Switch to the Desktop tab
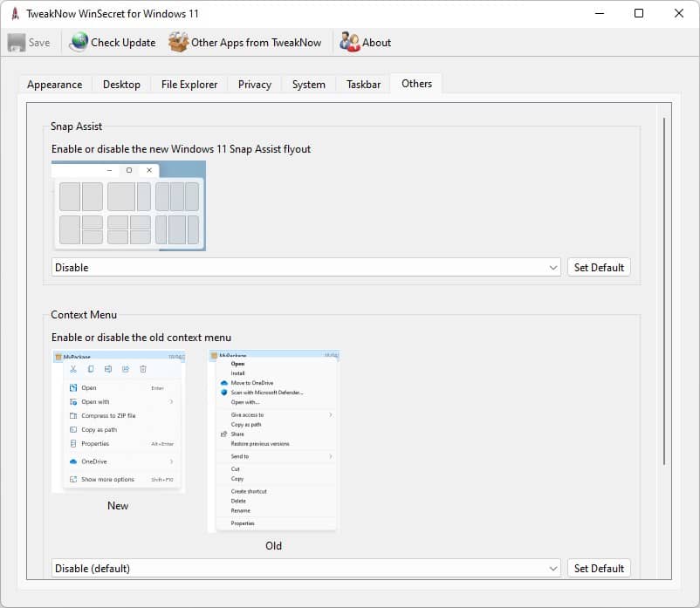Image resolution: width=700 pixels, height=608 pixels. coord(121,85)
